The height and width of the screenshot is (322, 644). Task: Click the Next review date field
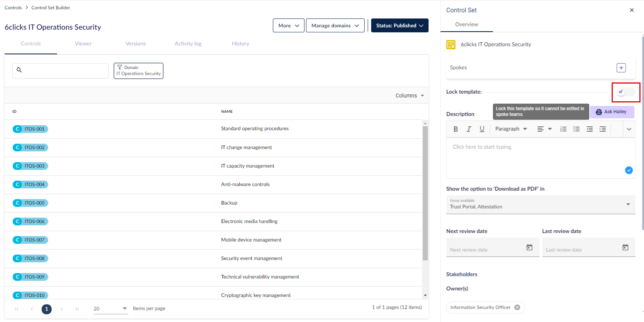coord(493,247)
